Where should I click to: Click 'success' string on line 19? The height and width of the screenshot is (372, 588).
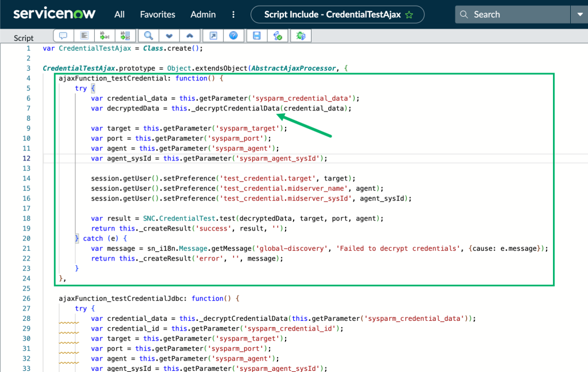(x=213, y=228)
